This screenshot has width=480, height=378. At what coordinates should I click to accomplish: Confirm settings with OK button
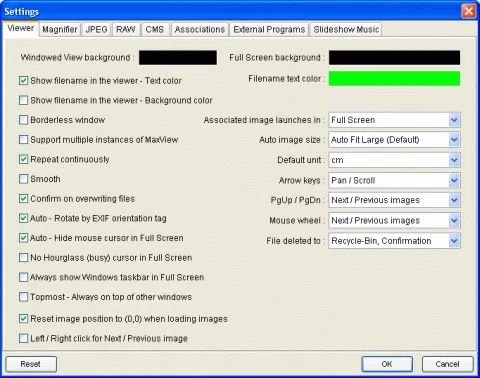point(387,364)
